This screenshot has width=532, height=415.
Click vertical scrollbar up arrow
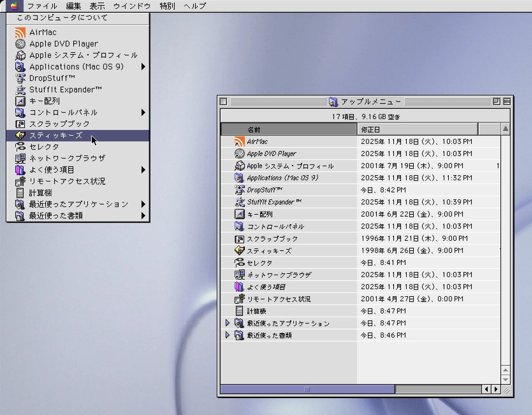[505, 370]
